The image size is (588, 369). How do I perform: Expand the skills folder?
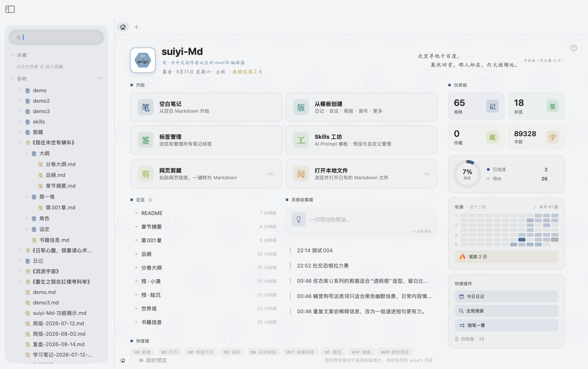20,122
